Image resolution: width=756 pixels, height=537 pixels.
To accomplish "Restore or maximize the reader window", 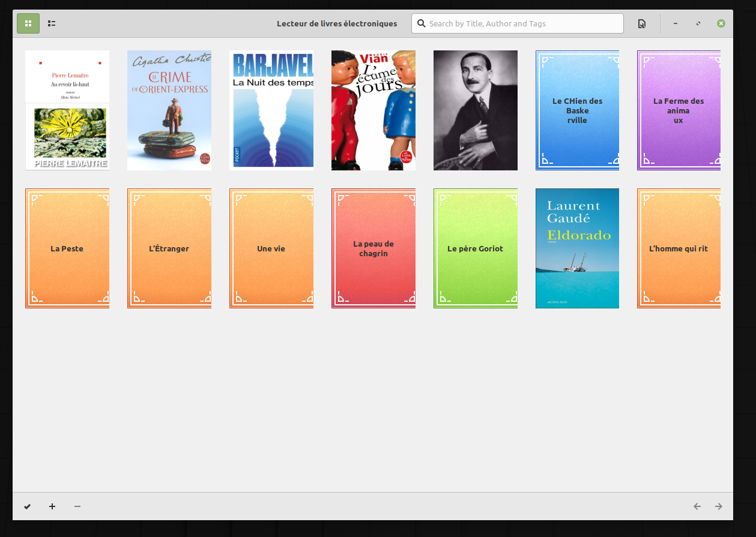I will (698, 23).
